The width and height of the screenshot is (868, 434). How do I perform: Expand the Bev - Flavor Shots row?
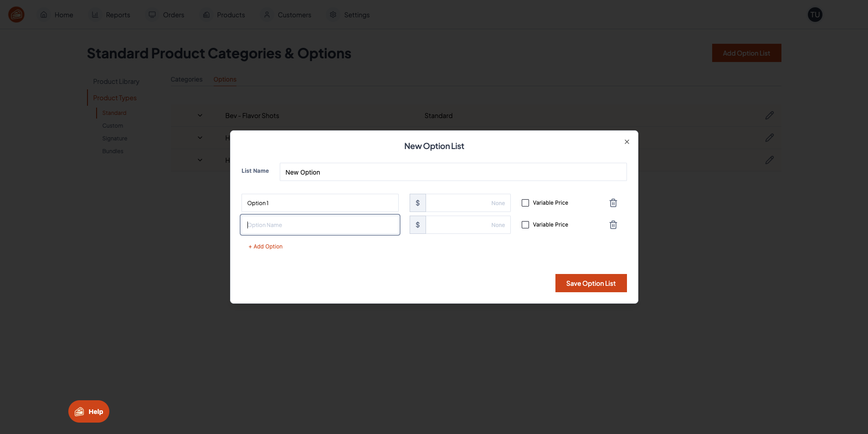point(200,115)
